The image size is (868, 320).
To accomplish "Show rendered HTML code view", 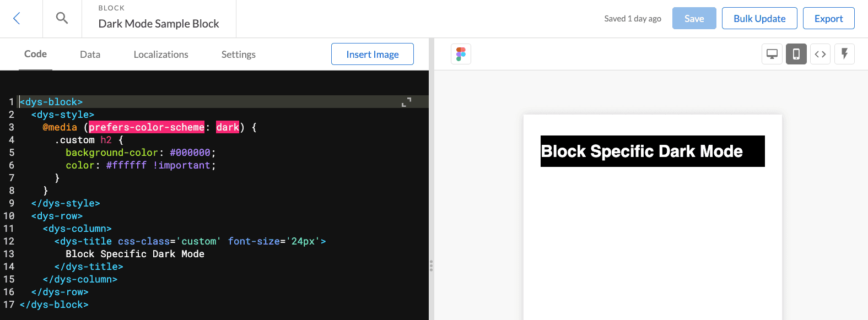I will [820, 54].
